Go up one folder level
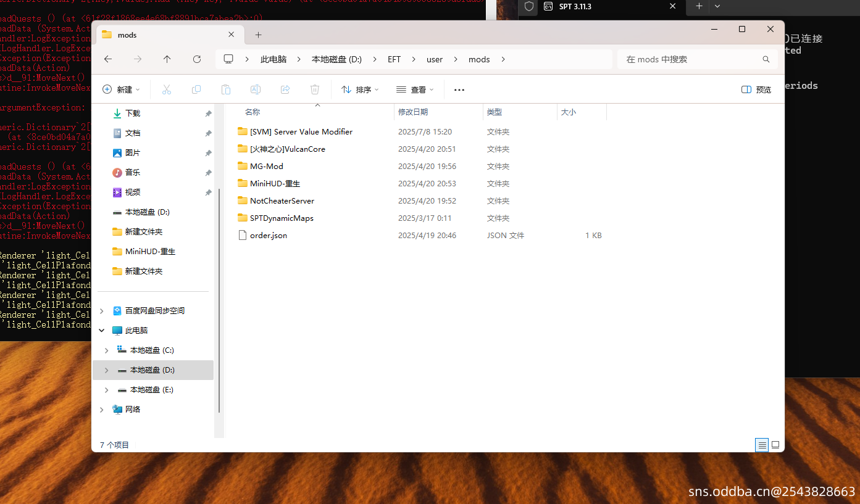This screenshot has height=504, width=860. pos(167,59)
